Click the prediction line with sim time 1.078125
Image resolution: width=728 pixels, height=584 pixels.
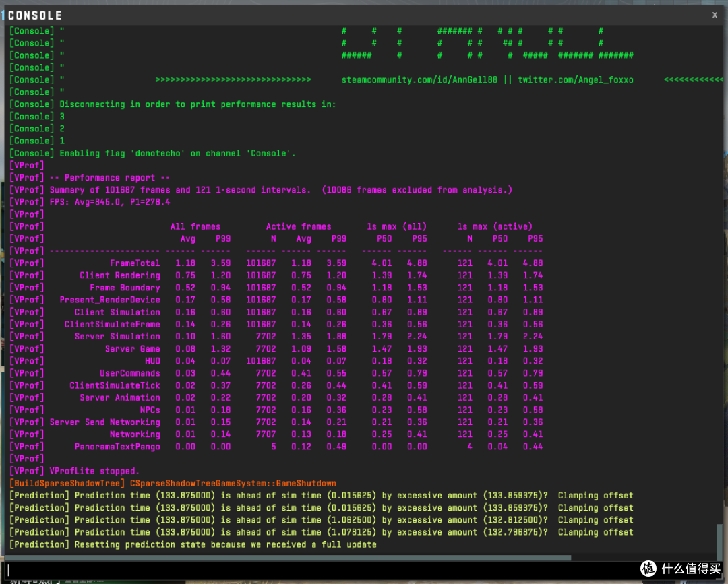(322, 533)
